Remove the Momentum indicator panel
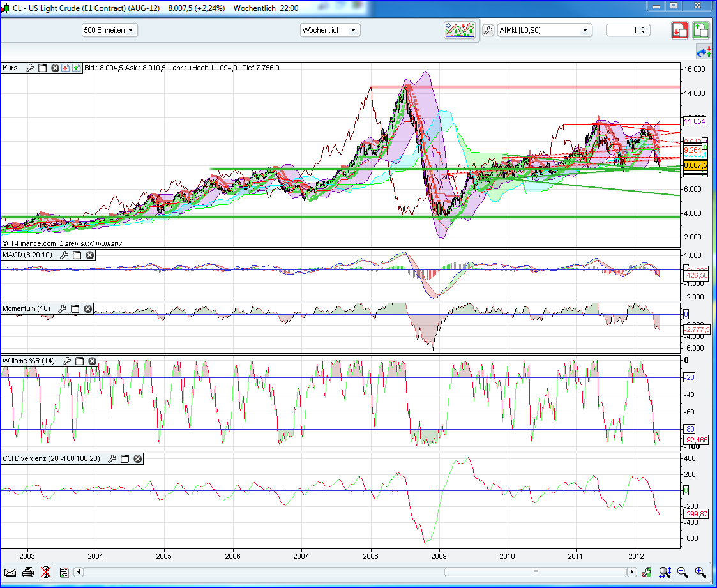Screen dimensions: 717x588 pos(88,309)
